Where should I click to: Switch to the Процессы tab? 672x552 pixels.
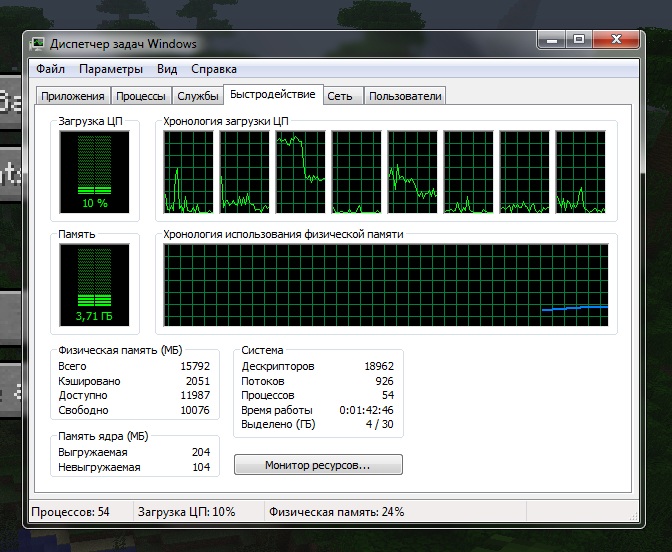pyautogui.click(x=141, y=96)
